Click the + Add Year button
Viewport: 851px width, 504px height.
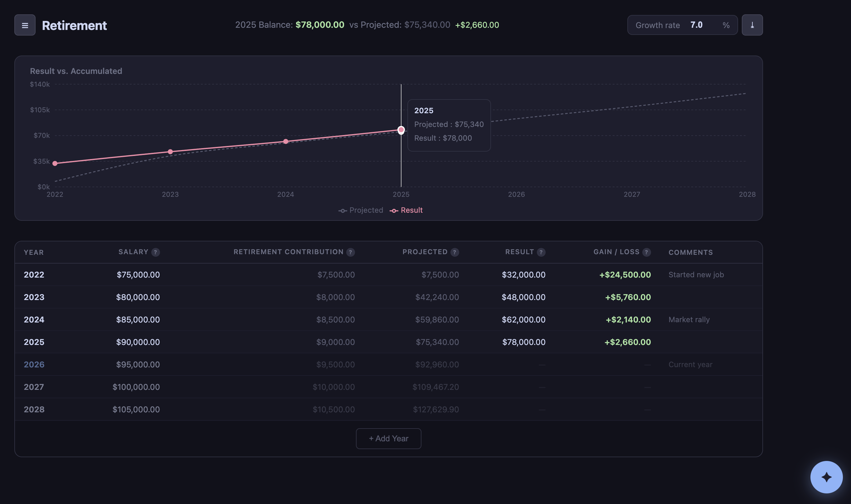click(388, 439)
